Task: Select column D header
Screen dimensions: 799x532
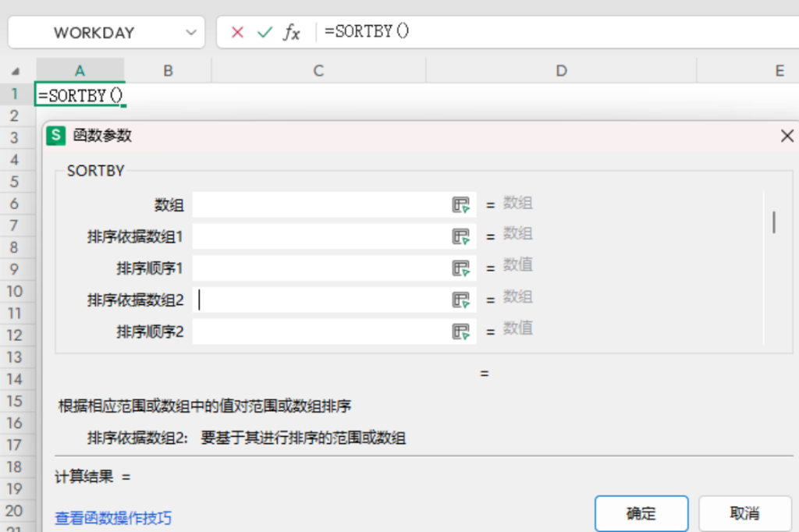Action: point(561,70)
